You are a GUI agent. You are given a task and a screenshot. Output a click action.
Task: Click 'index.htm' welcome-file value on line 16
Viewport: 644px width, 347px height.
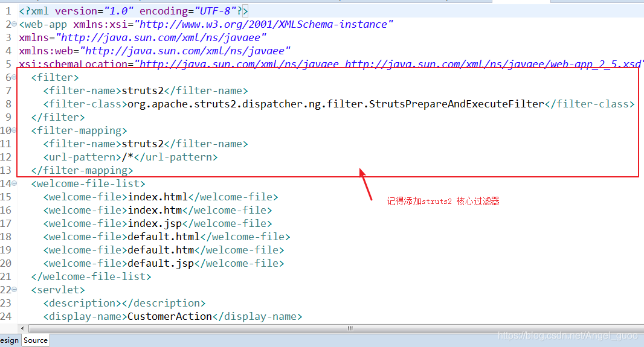point(155,210)
